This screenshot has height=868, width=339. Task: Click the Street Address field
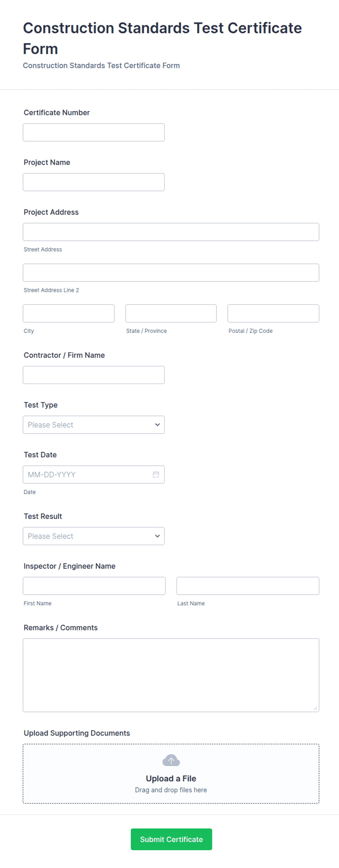[171, 232]
